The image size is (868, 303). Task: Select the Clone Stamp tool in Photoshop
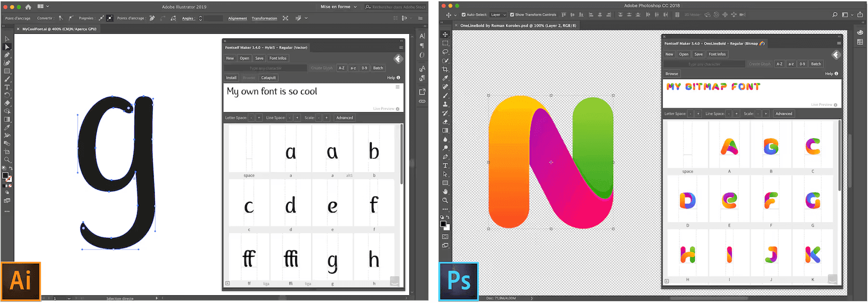click(446, 104)
